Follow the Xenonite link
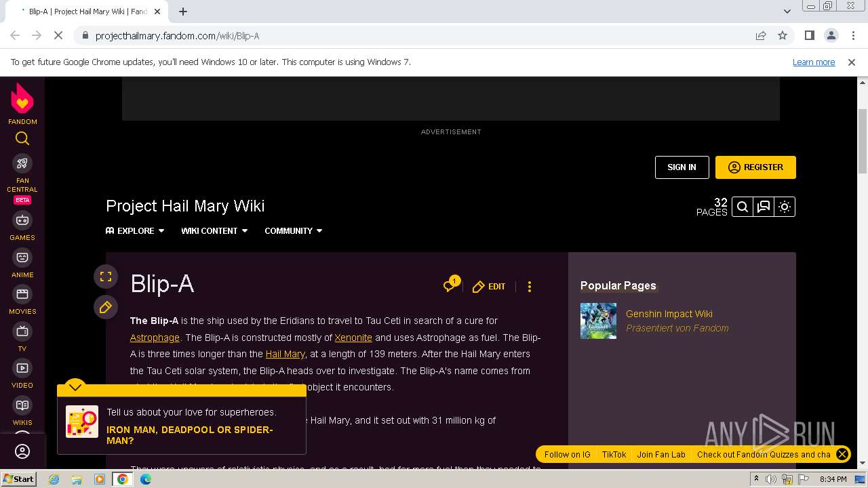The width and height of the screenshot is (868, 488). [x=353, y=338]
